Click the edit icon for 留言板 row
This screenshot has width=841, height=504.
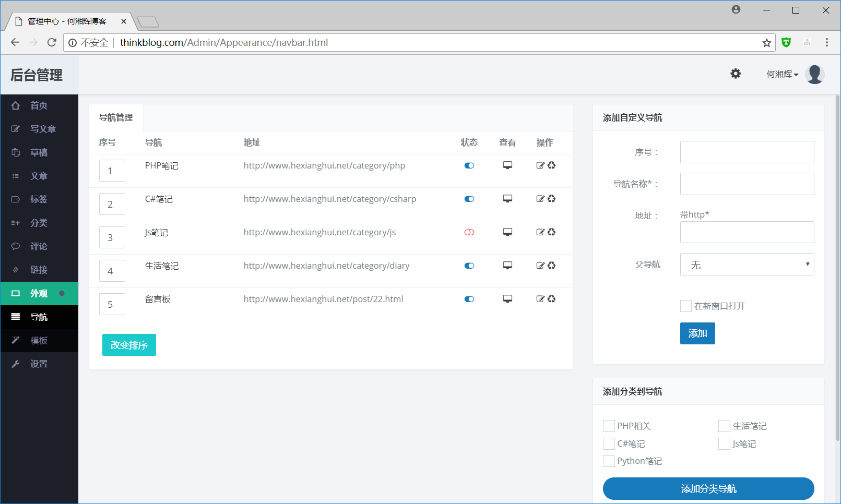tap(540, 299)
